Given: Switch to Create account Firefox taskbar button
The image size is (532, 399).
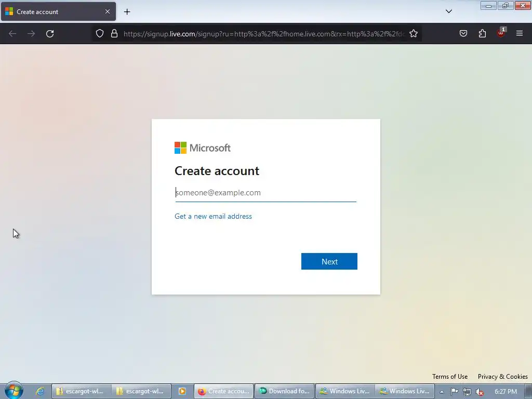Looking at the screenshot, I should point(223,391).
